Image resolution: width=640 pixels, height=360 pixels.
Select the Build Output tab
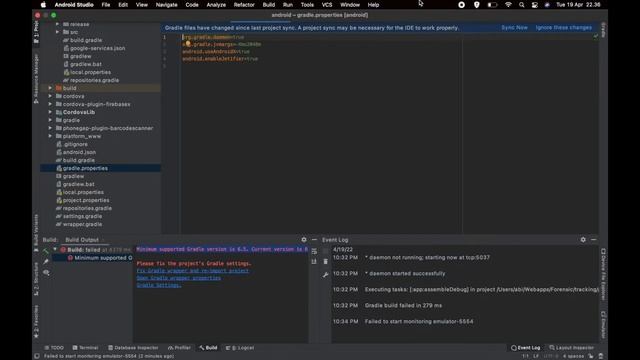pos(82,240)
